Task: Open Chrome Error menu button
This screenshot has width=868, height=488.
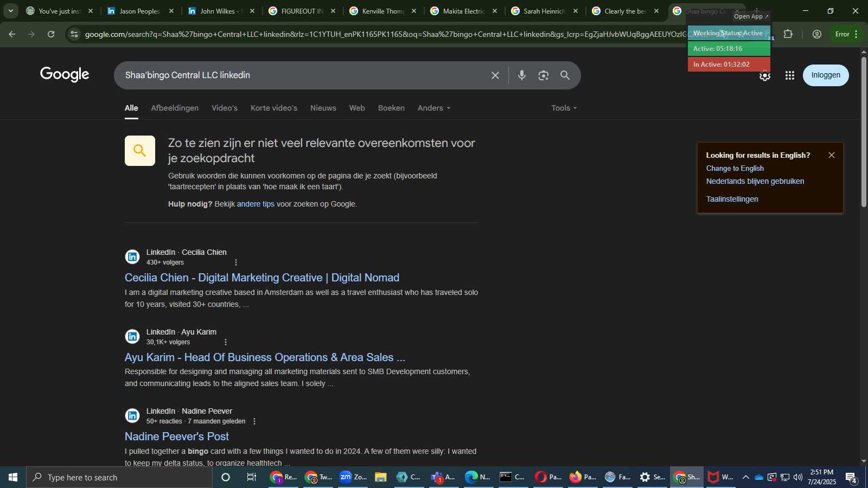Action: point(847,34)
